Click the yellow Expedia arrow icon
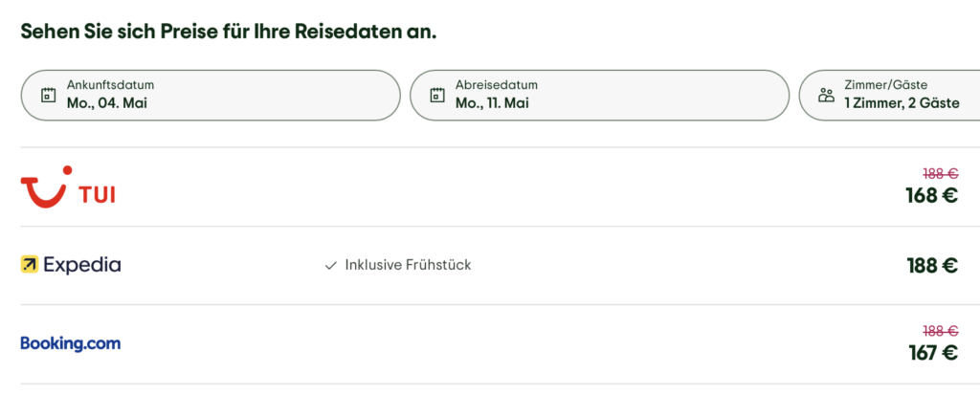 click(30, 265)
